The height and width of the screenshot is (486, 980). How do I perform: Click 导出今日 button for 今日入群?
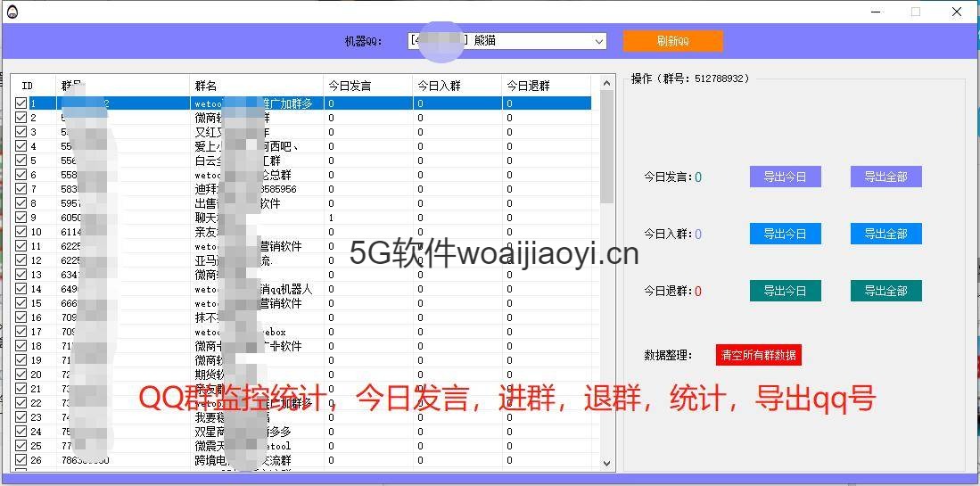pyautogui.click(x=785, y=234)
